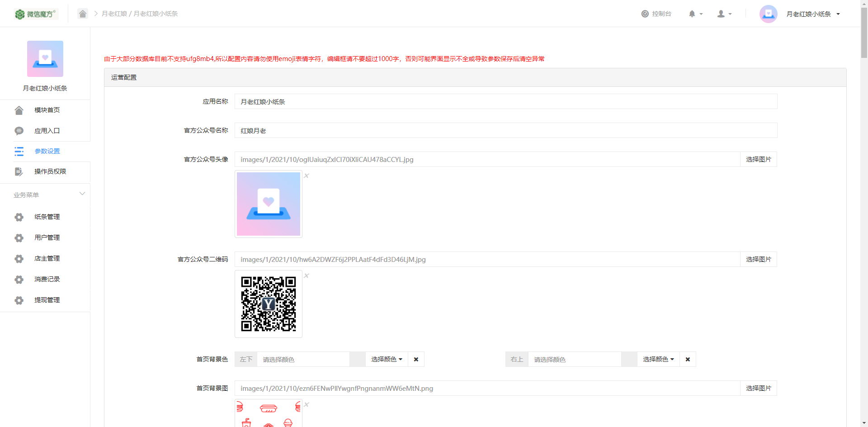
Task: Click the 模块首页 house icon
Action: [19, 110]
